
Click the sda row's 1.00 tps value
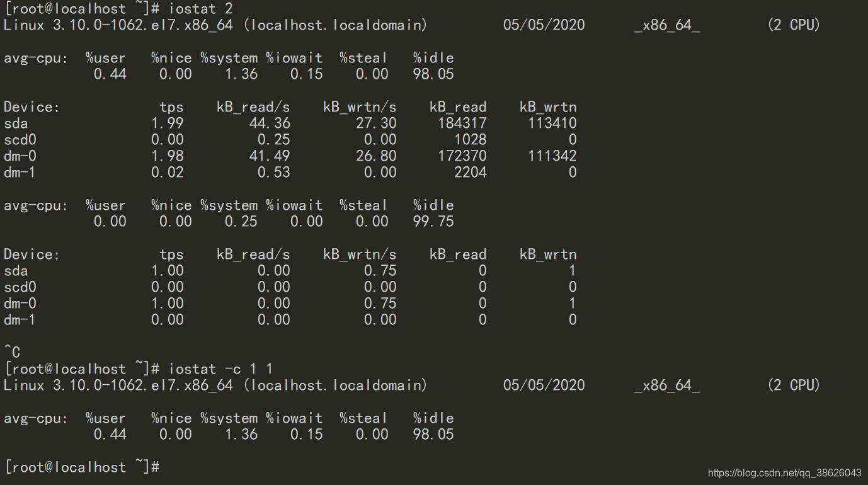[x=168, y=271]
